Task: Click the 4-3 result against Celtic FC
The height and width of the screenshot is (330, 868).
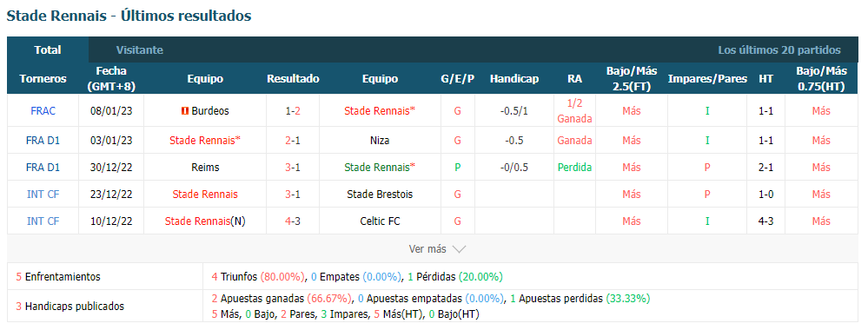Action: [x=293, y=221]
